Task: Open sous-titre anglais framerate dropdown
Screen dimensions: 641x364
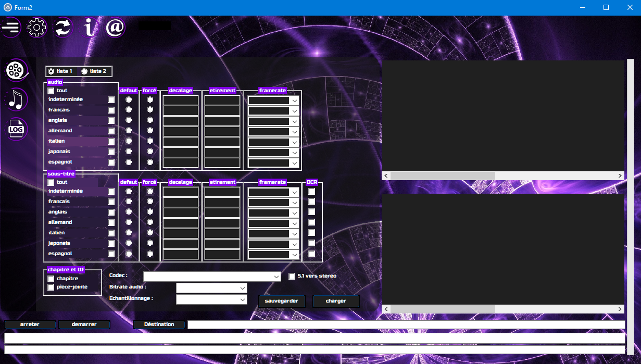Action: click(x=294, y=213)
